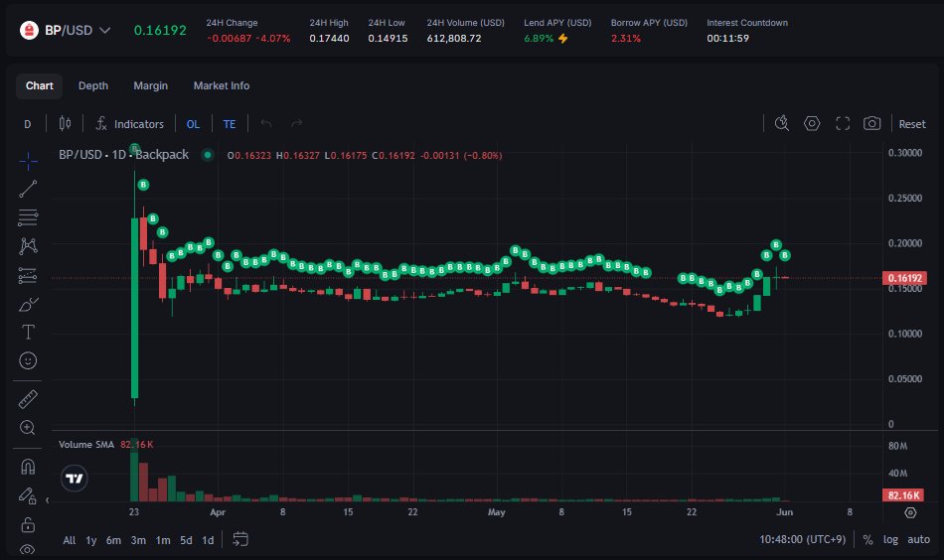Switch to the Chart tab
The width and height of the screenshot is (944, 560).
(39, 86)
